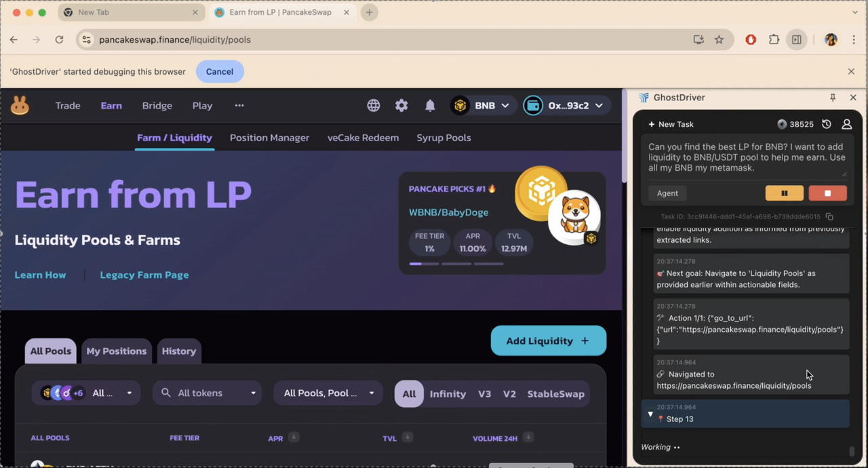Open PancakeSwap settings gear
This screenshot has height=468, width=868.
[401, 106]
